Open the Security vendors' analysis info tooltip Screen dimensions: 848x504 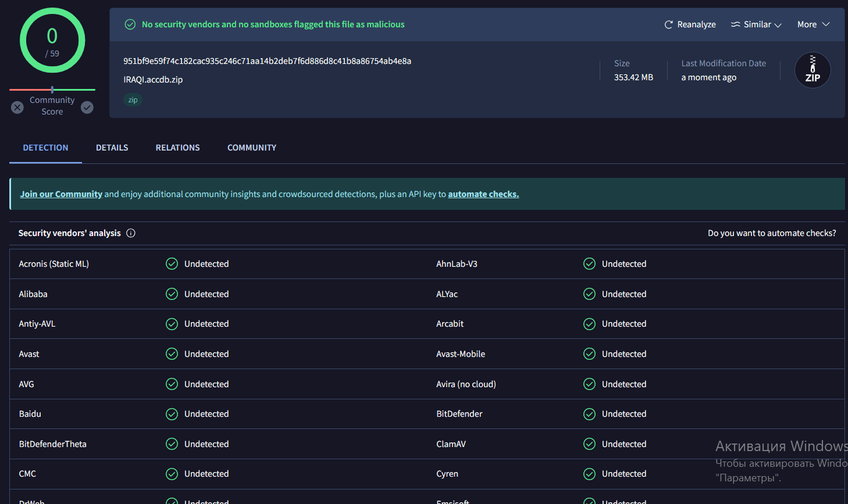(131, 233)
